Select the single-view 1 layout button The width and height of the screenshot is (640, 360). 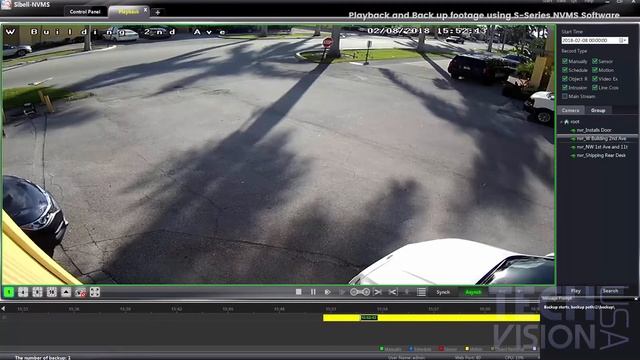(x=9, y=292)
